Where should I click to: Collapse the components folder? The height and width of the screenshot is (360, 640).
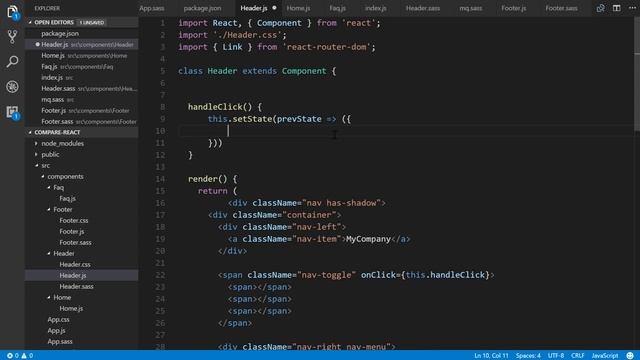pyautogui.click(x=42, y=176)
